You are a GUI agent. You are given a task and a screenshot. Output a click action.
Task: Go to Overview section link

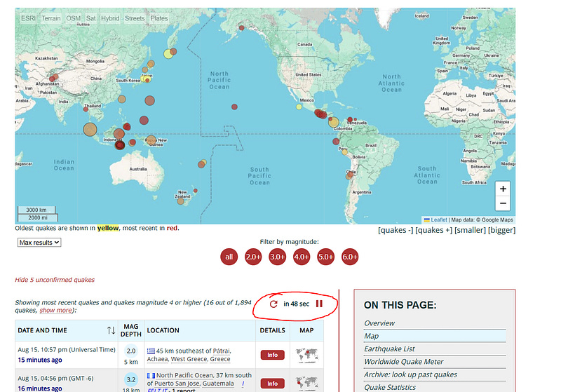point(379,323)
